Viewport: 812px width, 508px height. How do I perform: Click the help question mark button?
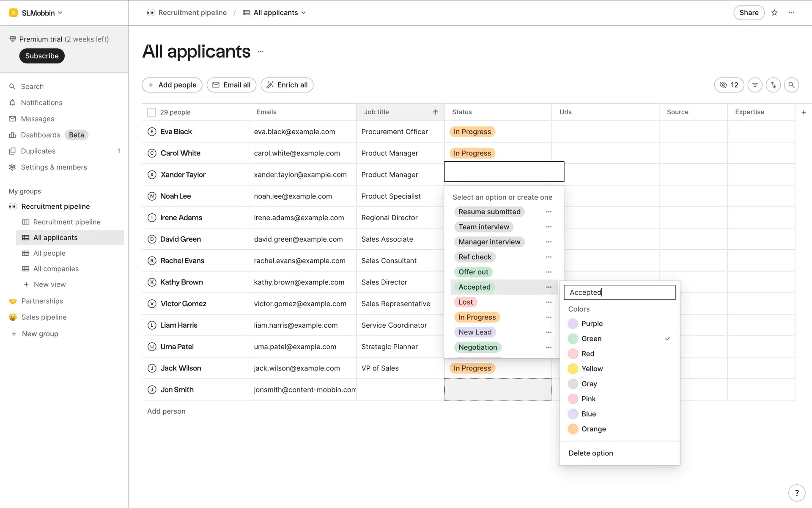point(797,493)
